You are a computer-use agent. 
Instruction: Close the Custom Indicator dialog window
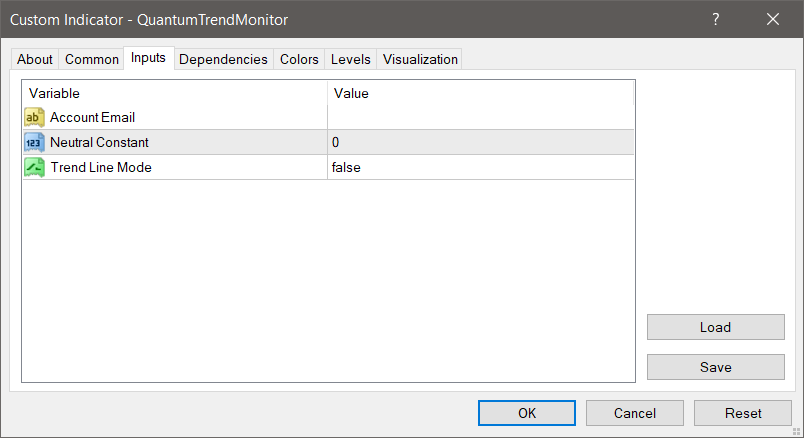point(773,19)
